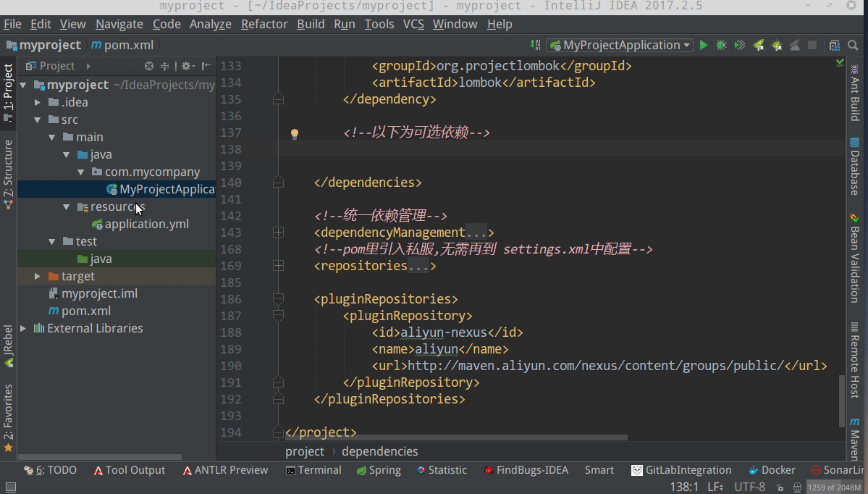Open the Refactor menu
Image resolution: width=868 pixels, height=494 pixels.
(x=264, y=25)
